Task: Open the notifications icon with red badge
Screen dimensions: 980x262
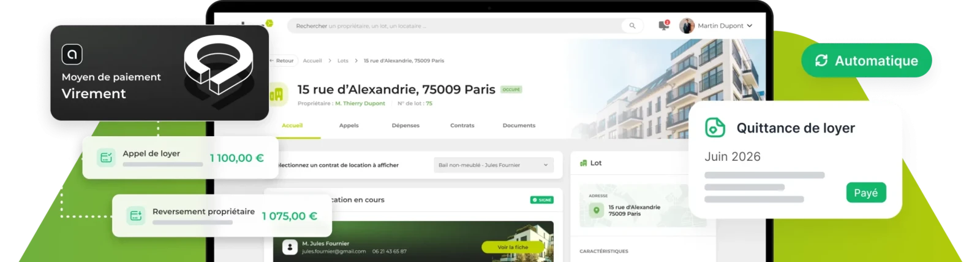Action: click(x=663, y=25)
